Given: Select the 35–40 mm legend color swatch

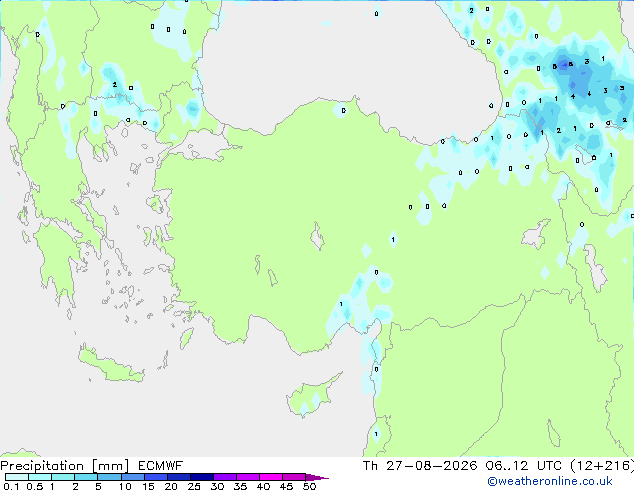Looking at the screenshot, I should click(247, 477).
